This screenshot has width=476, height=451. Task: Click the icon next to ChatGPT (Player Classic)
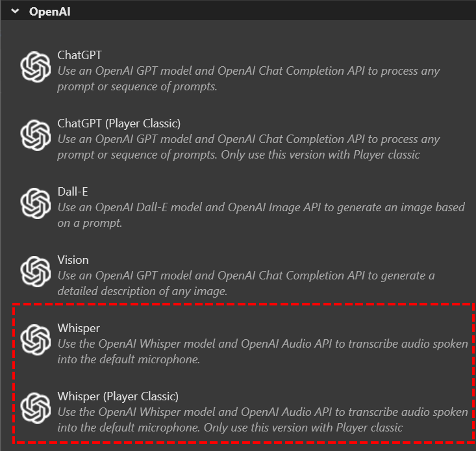click(36, 135)
